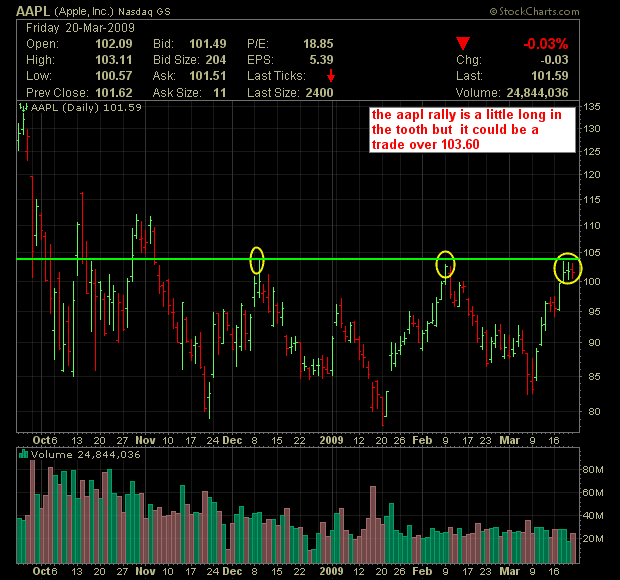
Task: Click the 2009 label under the price chart
Action: [331, 440]
